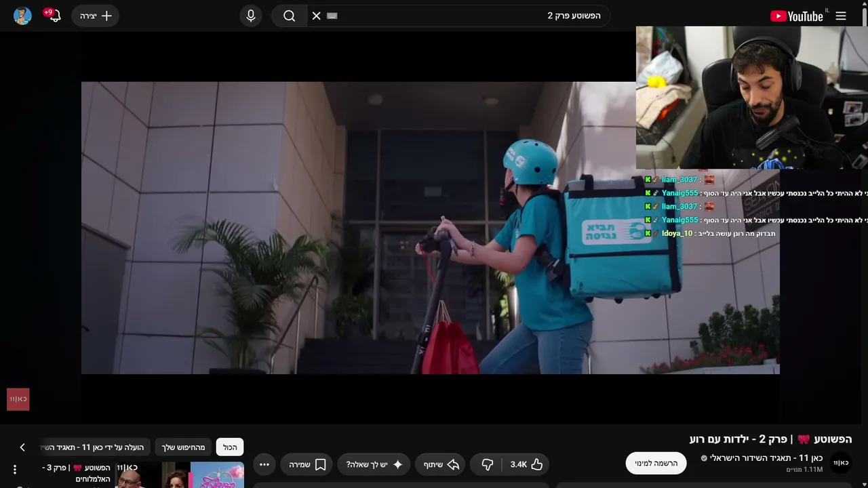Ask a question (יש לך שאלה?)

point(374,464)
